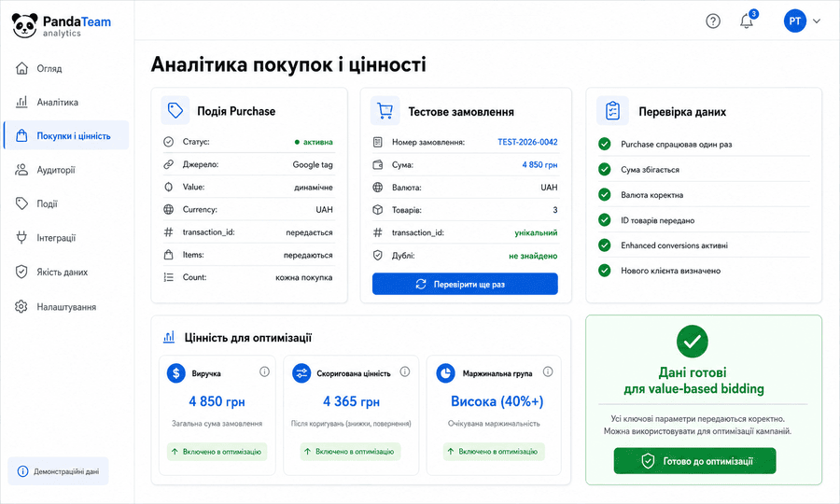
Task: Click the Виручка dollar icon
Action: [x=175, y=372]
